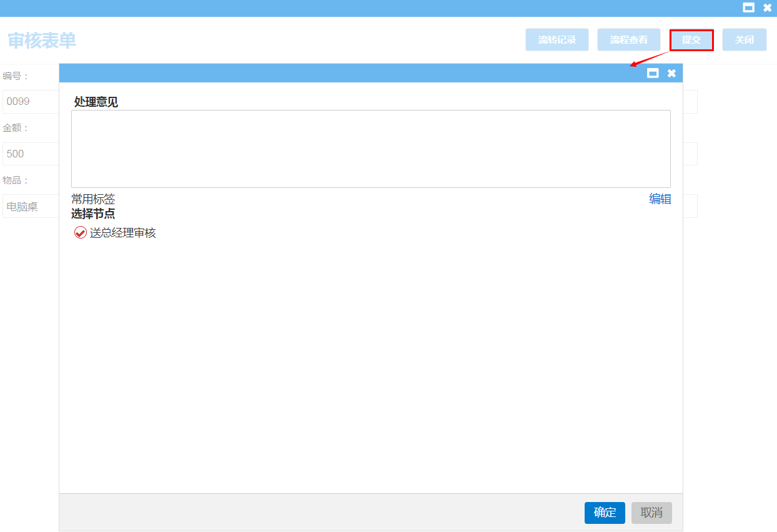Cancel using the 取消 button
Screen dimensions: 777x532
coord(651,513)
